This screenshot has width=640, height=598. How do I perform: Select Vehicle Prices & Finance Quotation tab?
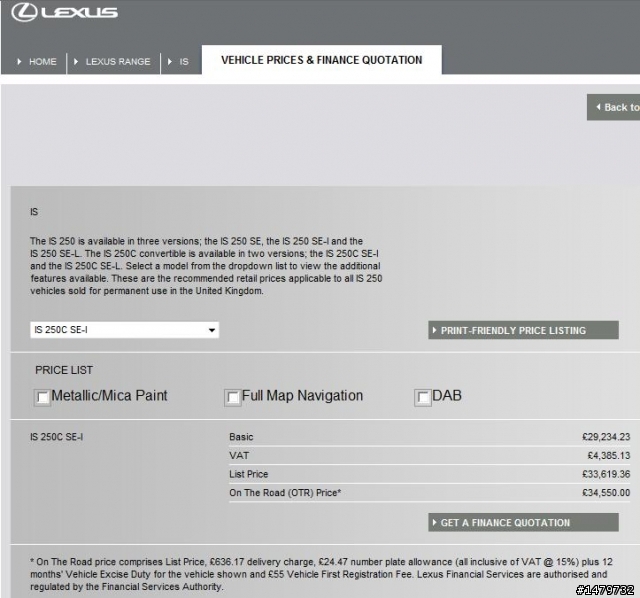(x=322, y=60)
